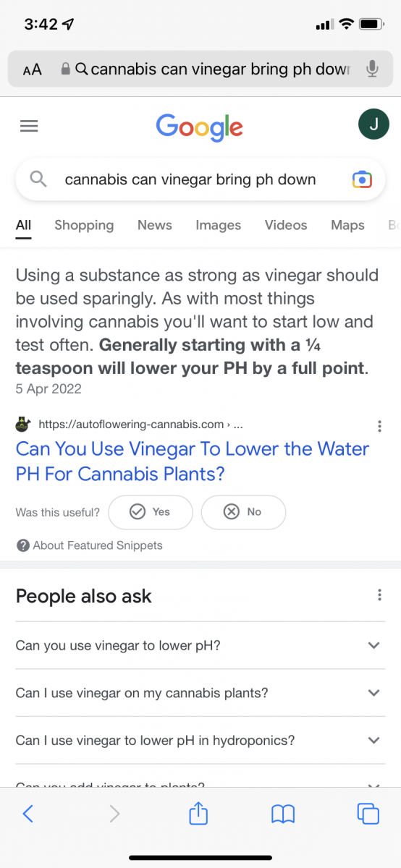Open "Can You Use Vinegar To Lower the Water PH" link

point(193,461)
